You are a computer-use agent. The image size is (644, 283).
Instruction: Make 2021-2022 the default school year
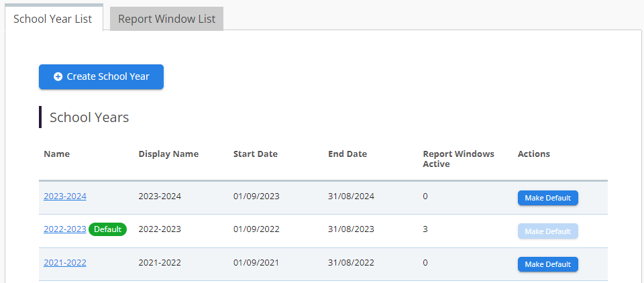click(547, 264)
